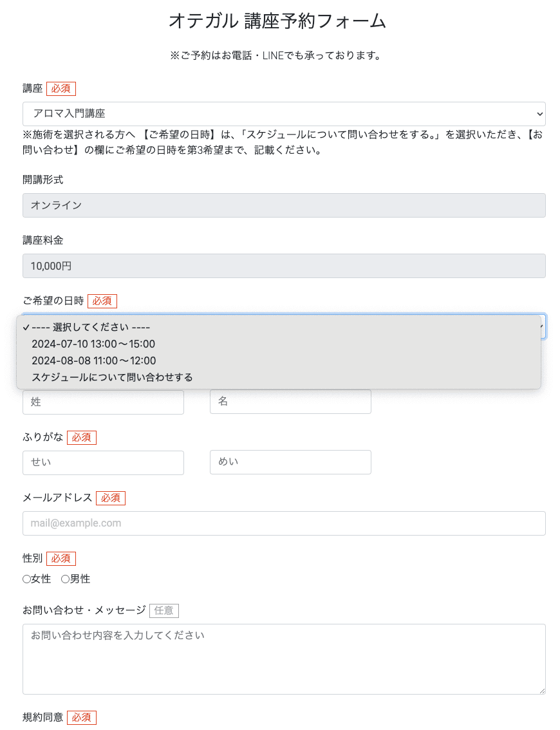
Task: Select the 男性 radio button
Action: tap(65, 579)
